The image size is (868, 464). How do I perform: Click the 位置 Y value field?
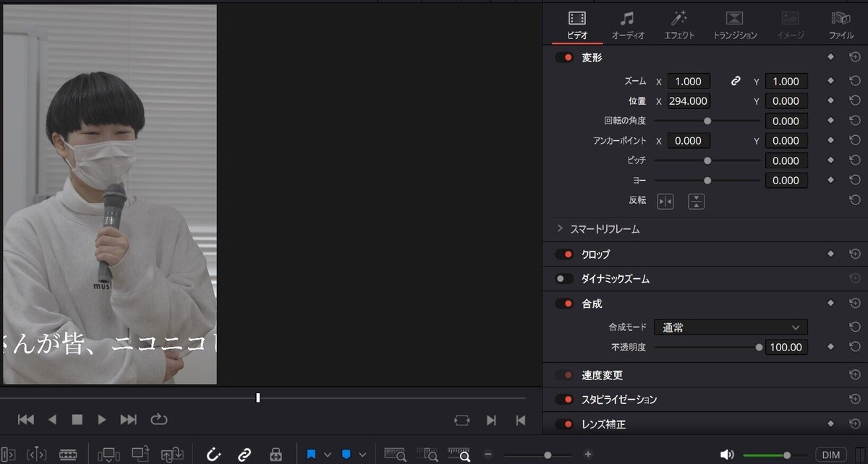pyautogui.click(x=786, y=101)
